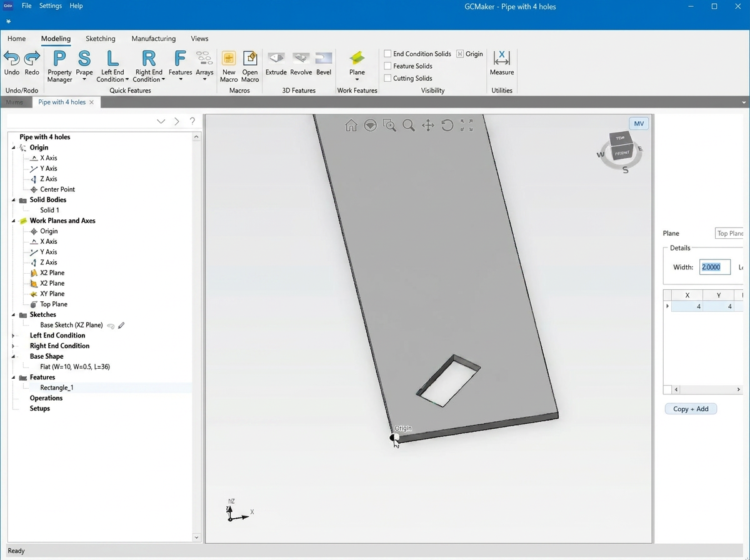Image resolution: width=750 pixels, height=560 pixels.
Task: Click the Undo arrow icon
Action: [11, 58]
